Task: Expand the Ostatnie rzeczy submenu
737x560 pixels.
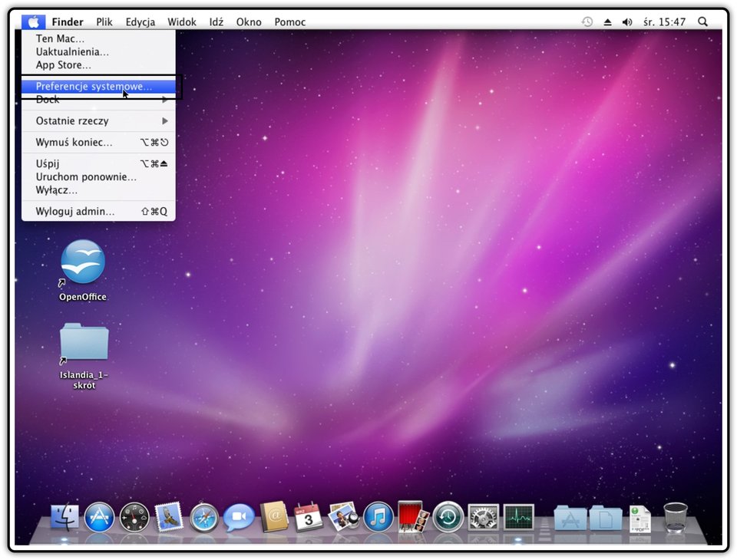Action: (x=99, y=120)
